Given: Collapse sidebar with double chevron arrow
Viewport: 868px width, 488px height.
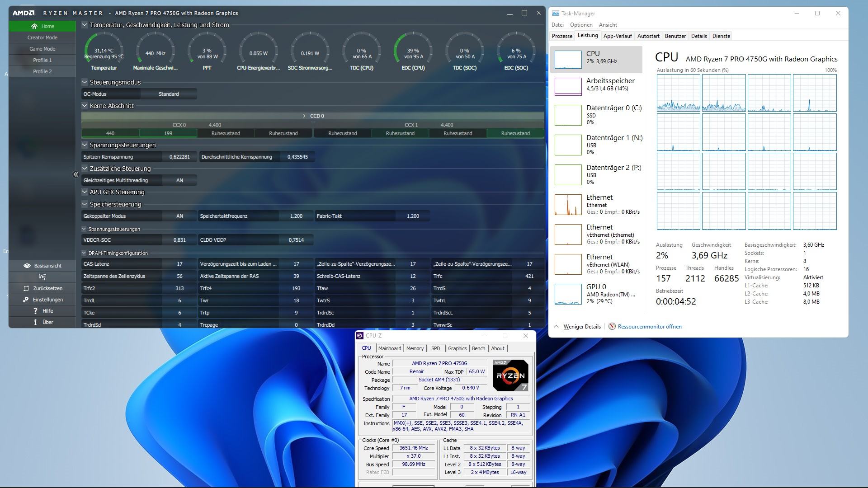Looking at the screenshot, I should pyautogui.click(x=75, y=174).
